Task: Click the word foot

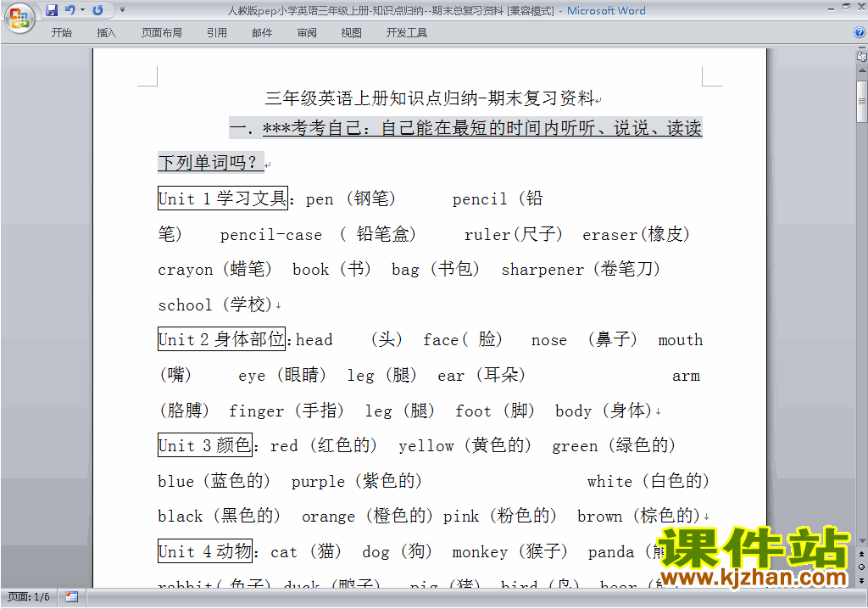Action: (x=473, y=411)
